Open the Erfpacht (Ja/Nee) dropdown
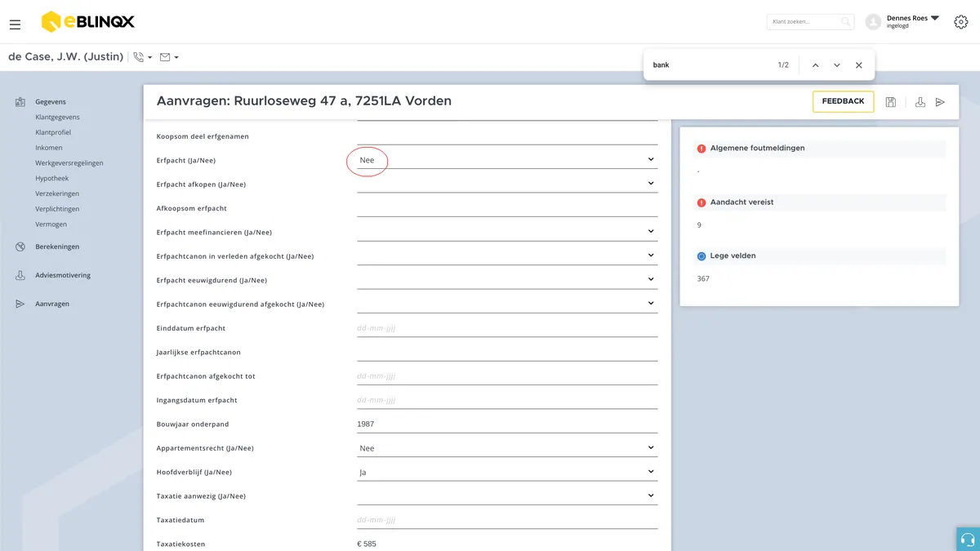Screen dimensions: 980x551 507,160
